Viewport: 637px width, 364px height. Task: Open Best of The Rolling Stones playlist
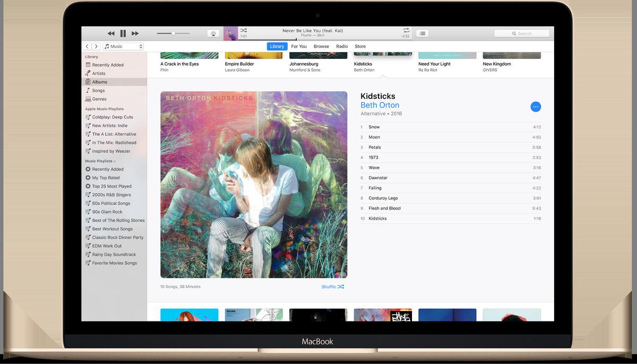coord(114,220)
